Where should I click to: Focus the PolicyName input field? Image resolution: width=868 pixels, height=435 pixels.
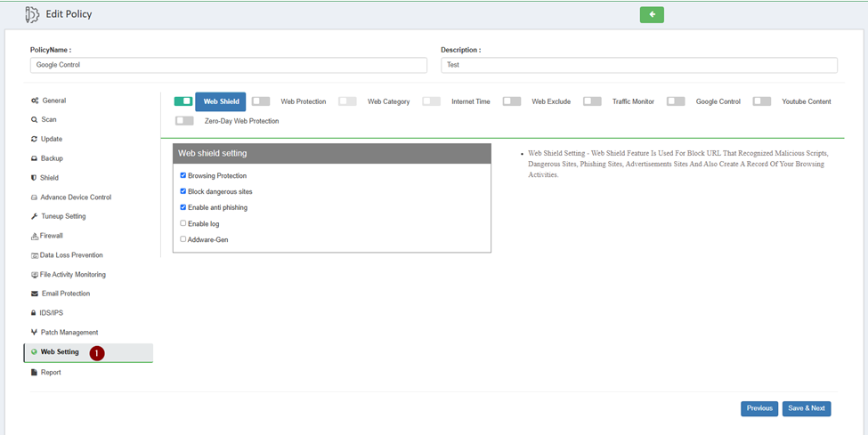click(229, 65)
